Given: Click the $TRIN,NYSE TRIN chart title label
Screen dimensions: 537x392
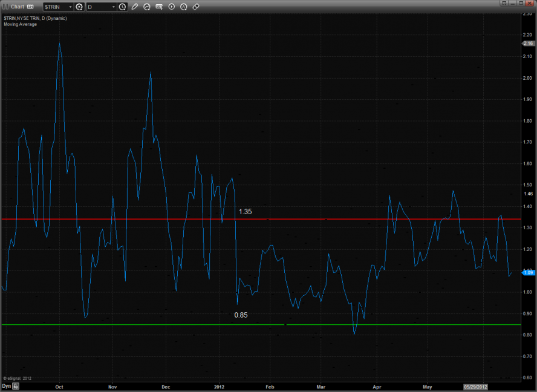Looking at the screenshot, I should coord(35,18).
